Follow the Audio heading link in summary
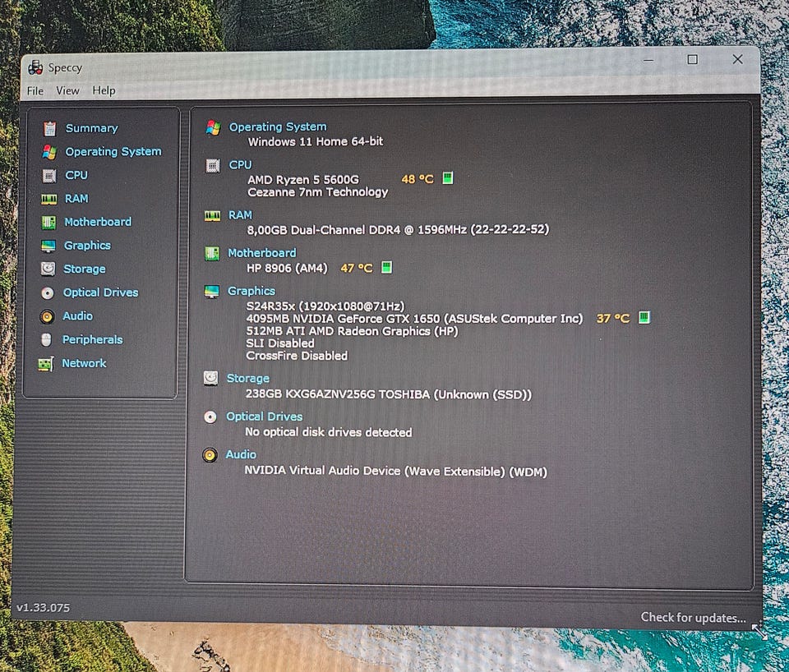This screenshot has height=672, width=789. [241, 454]
